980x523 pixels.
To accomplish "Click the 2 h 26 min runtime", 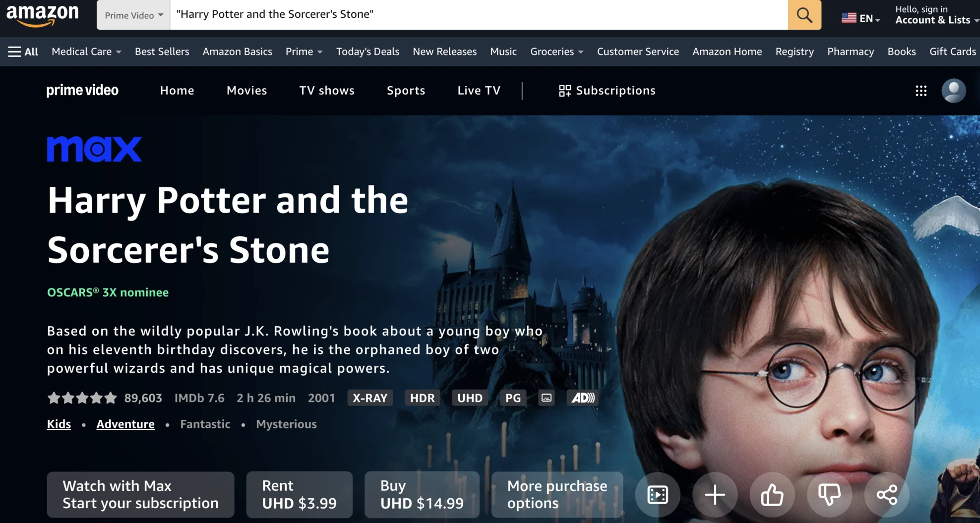I will (266, 398).
